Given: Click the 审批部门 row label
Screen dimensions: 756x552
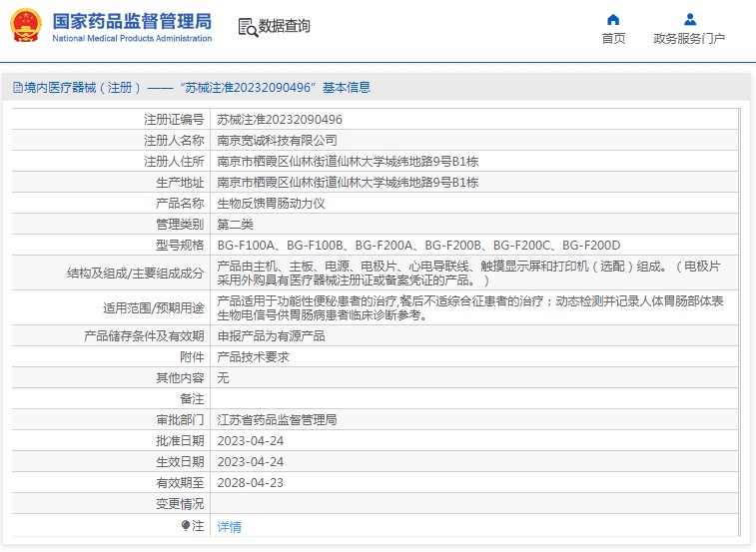Looking at the screenshot, I should (180, 420).
